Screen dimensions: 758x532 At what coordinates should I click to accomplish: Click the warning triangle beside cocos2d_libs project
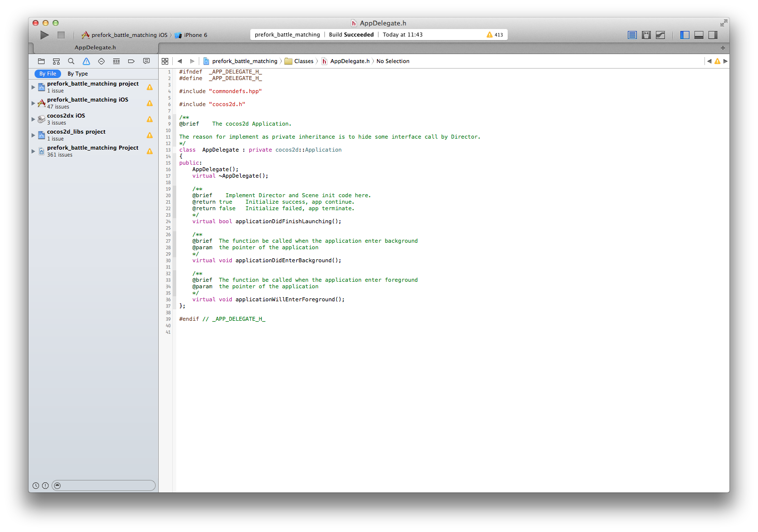[x=150, y=135]
